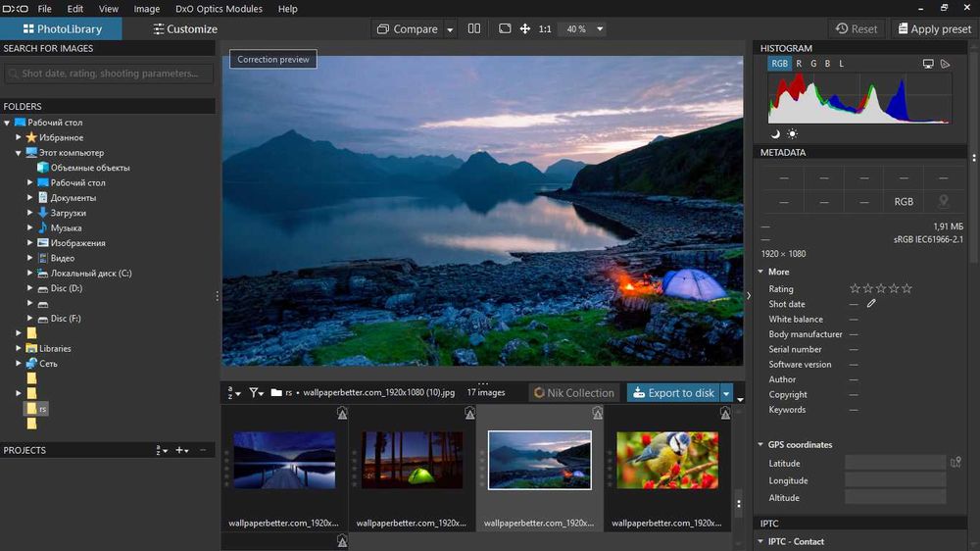Switch to the Customize tab

(185, 28)
